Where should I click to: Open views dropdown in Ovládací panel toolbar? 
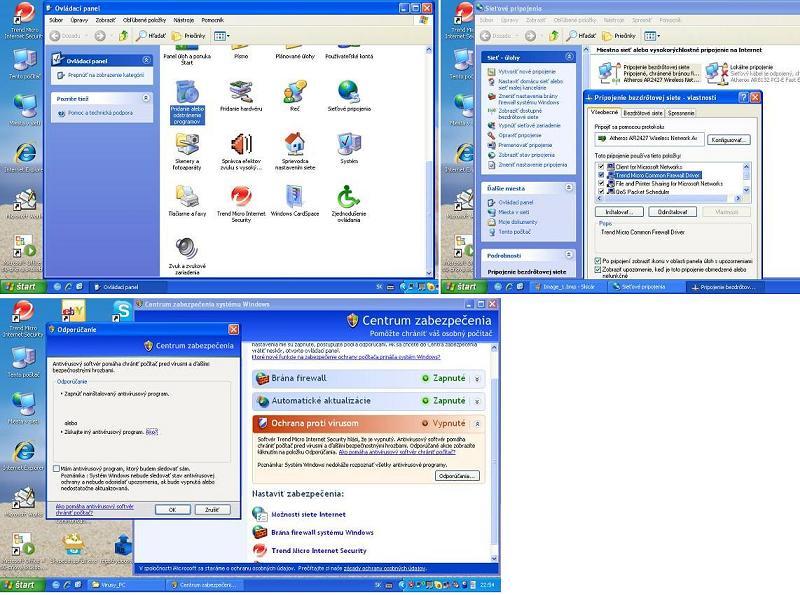click(x=222, y=36)
